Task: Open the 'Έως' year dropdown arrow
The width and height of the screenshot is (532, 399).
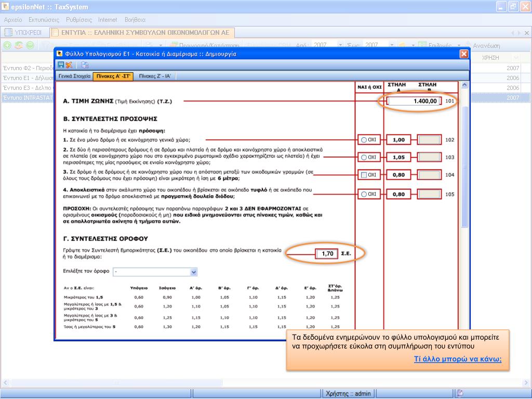Action: [x=392, y=45]
